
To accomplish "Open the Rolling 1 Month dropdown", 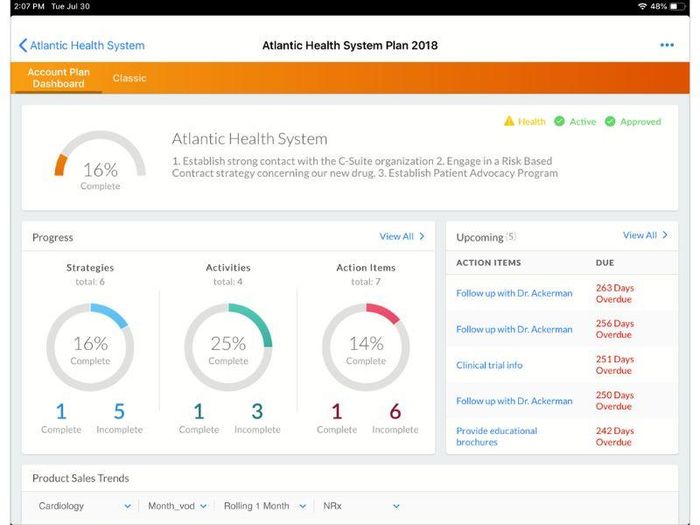I will pyautogui.click(x=265, y=506).
